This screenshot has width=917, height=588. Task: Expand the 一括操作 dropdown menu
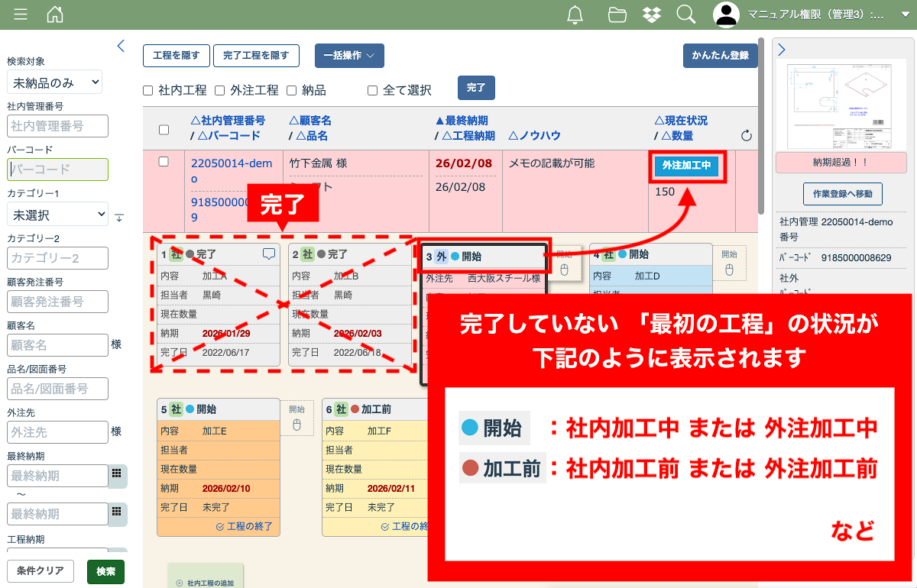coord(349,56)
